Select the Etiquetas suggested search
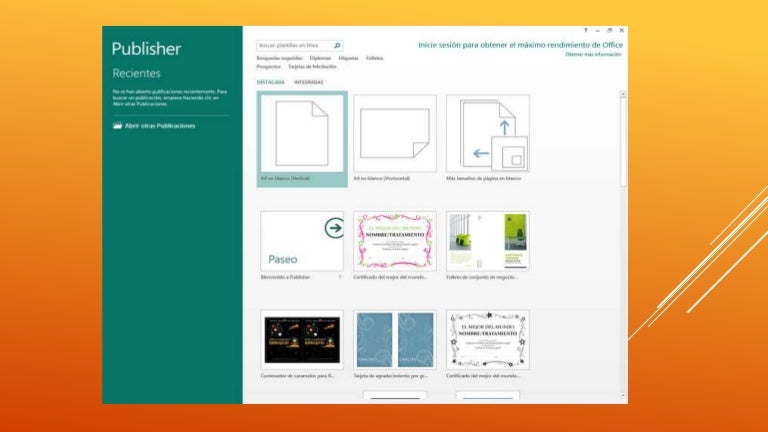This screenshot has height=432, width=768. coord(349,58)
